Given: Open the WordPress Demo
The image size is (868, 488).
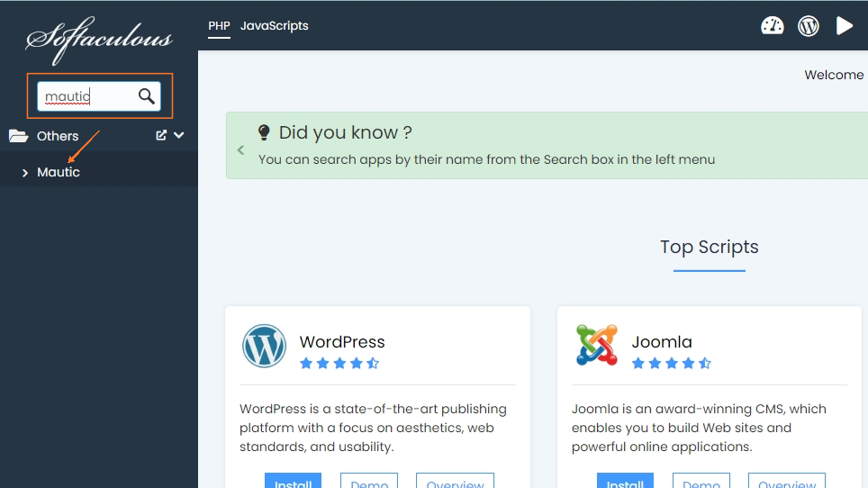Looking at the screenshot, I should [369, 480].
